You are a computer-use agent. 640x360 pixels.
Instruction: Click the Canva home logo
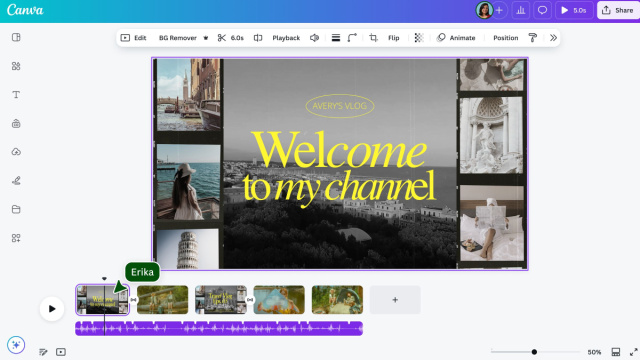tap(25, 10)
